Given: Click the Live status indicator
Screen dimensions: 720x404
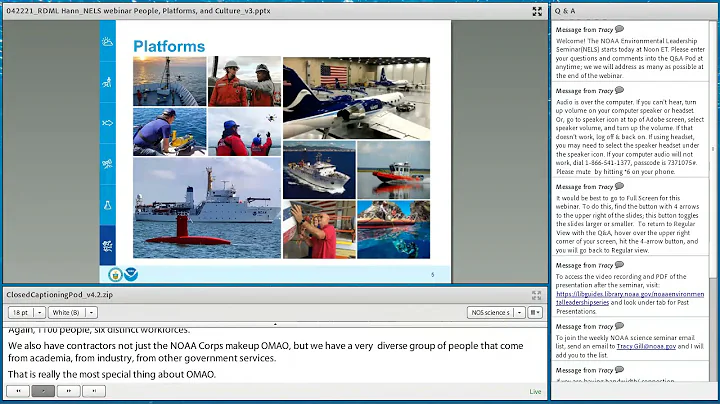Looking at the screenshot, I should pyautogui.click(x=535, y=392).
